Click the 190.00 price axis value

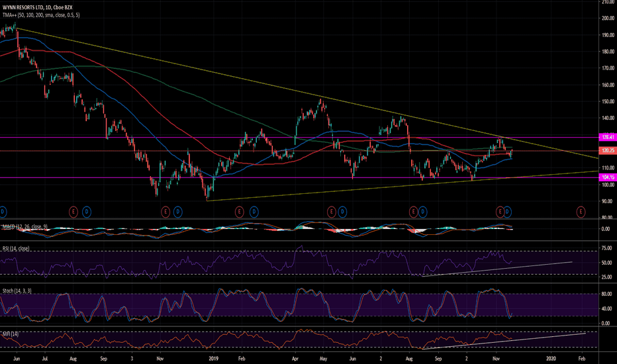pyautogui.click(x=608, y=35)
